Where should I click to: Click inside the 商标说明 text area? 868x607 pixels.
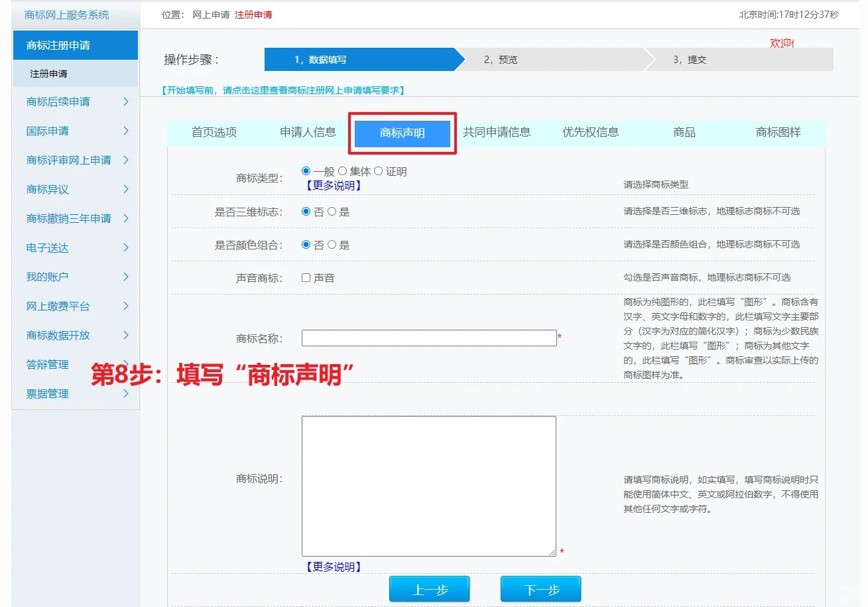pyautogui.click(x=429, y=486)
